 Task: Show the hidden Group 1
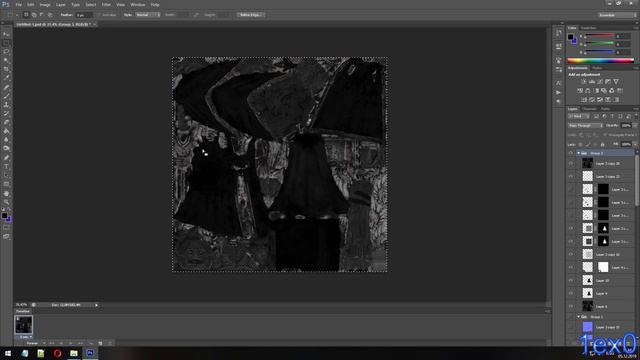pyautogui.click(x=571, y=317)
